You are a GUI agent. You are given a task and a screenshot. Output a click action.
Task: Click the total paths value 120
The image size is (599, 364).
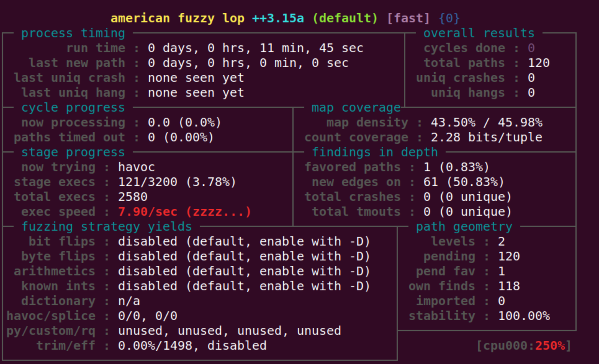[538, 63]
